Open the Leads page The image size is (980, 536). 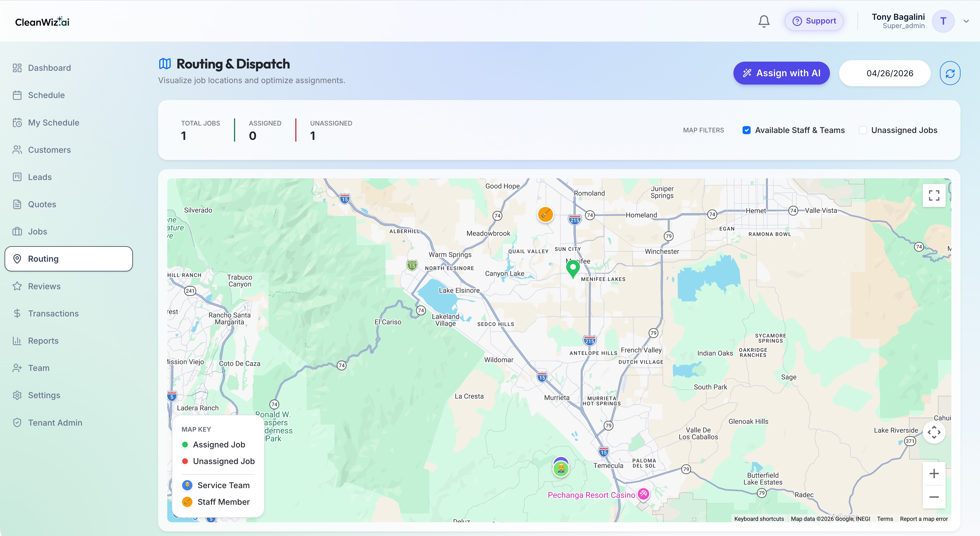click(68, 177)
